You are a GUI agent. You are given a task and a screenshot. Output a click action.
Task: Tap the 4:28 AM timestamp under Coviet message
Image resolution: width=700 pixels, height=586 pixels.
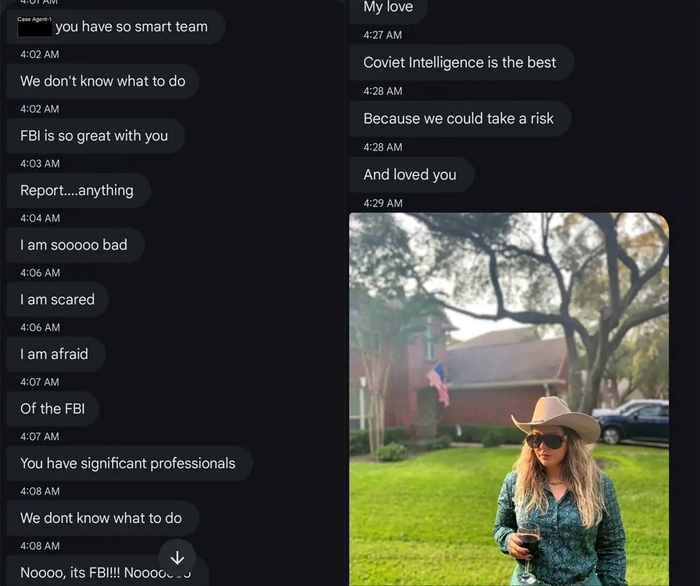383,91
